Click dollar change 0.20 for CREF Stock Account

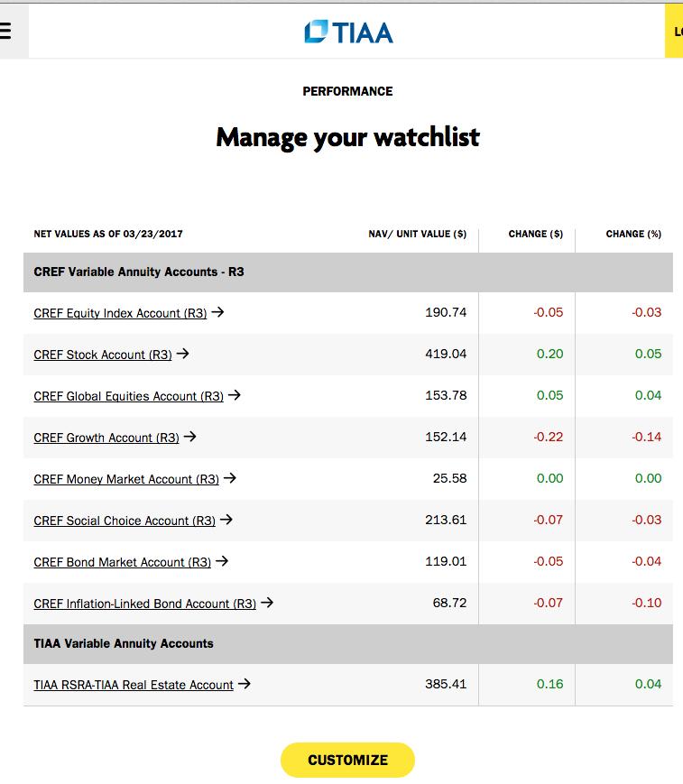pos(549,354)
